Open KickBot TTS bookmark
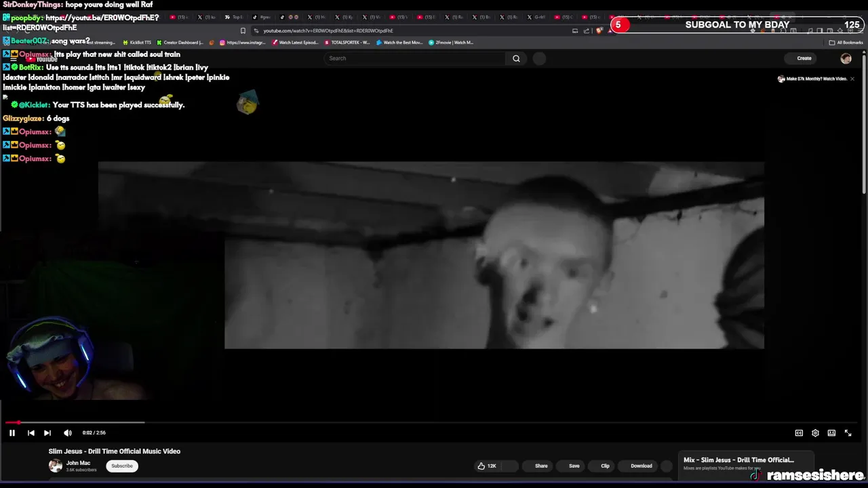The image size is (868, 488). [136, 42]
